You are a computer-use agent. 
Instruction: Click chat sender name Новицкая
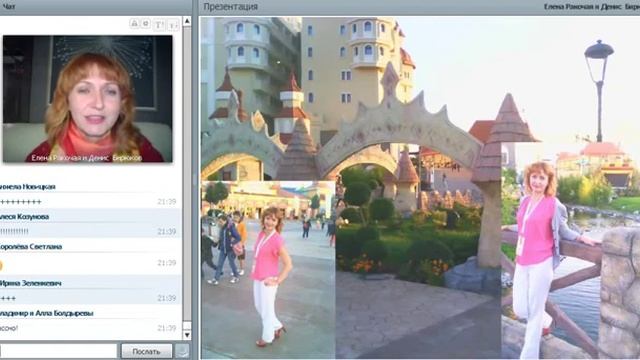point(28,187)
